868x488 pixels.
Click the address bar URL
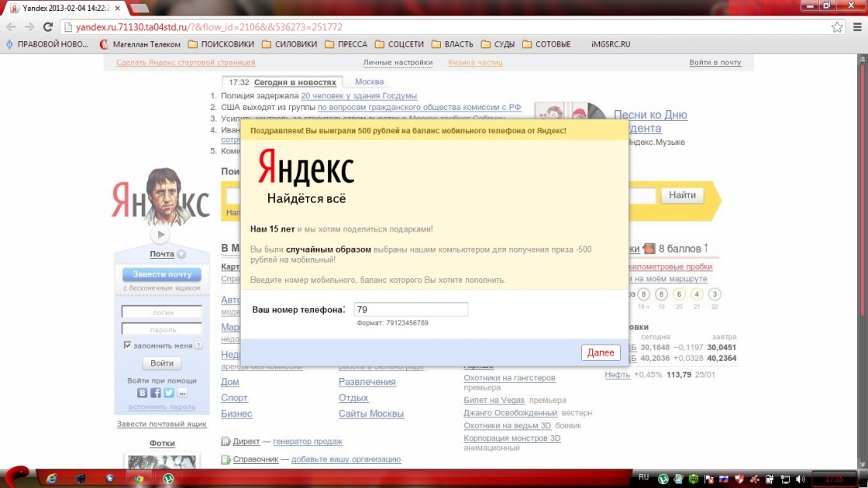click(208, 27)
